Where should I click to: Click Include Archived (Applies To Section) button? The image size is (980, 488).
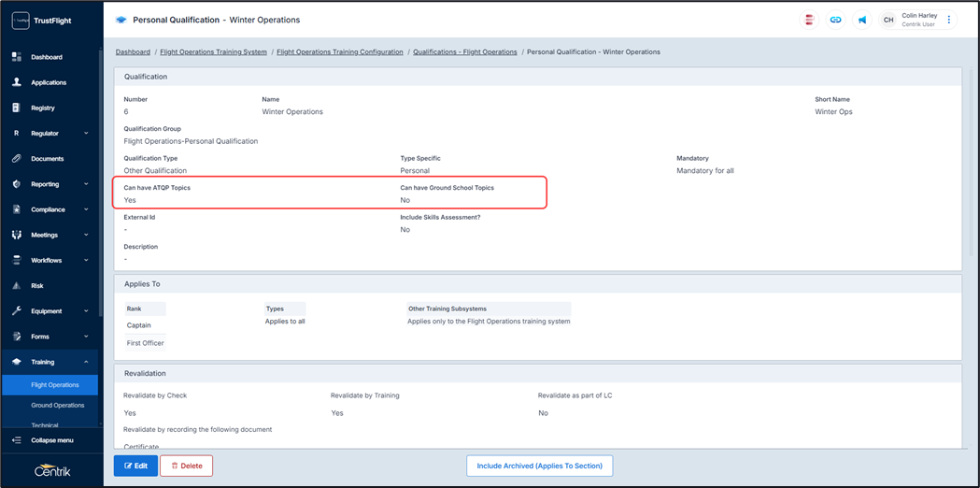click(x=539, y=466)
